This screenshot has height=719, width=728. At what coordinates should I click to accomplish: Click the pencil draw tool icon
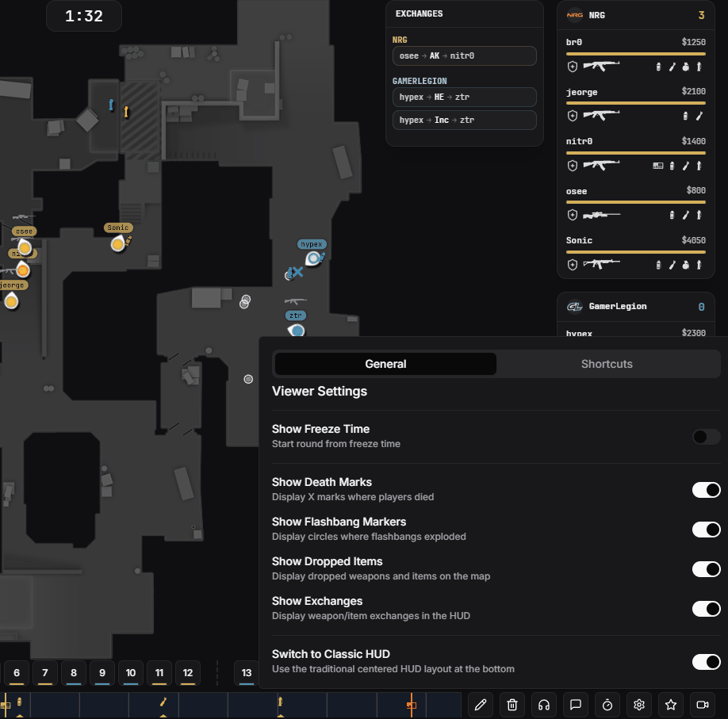click(481, 705)
